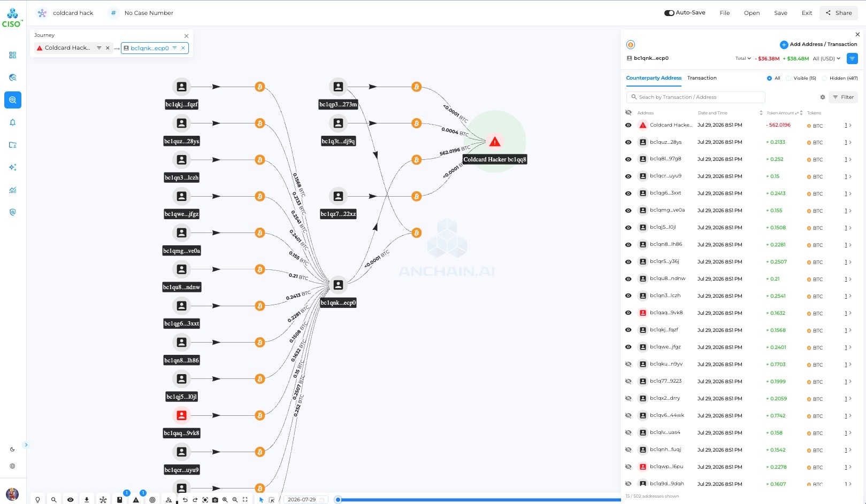
Task: Take a snapshot with the camera icon
Action: (x=215, y=500)
